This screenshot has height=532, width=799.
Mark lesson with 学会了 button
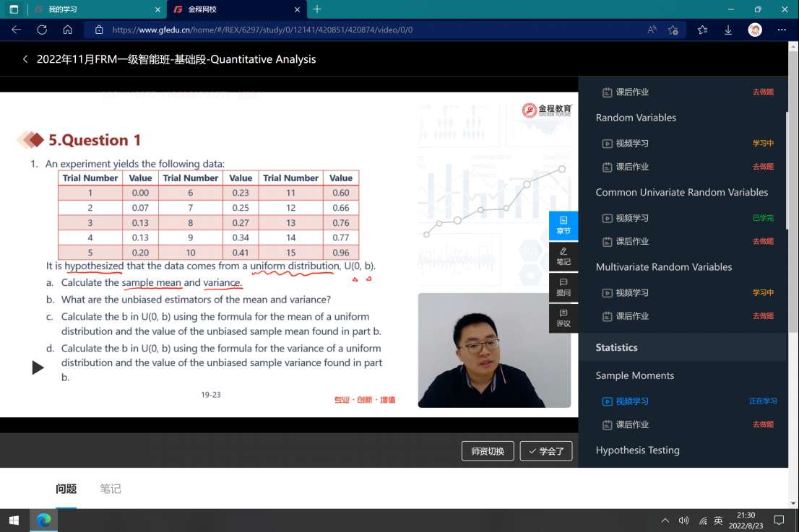click(x=546, y=451)
